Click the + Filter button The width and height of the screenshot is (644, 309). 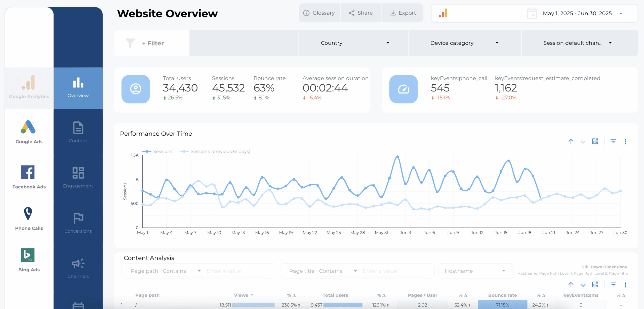tap(153, 43)
